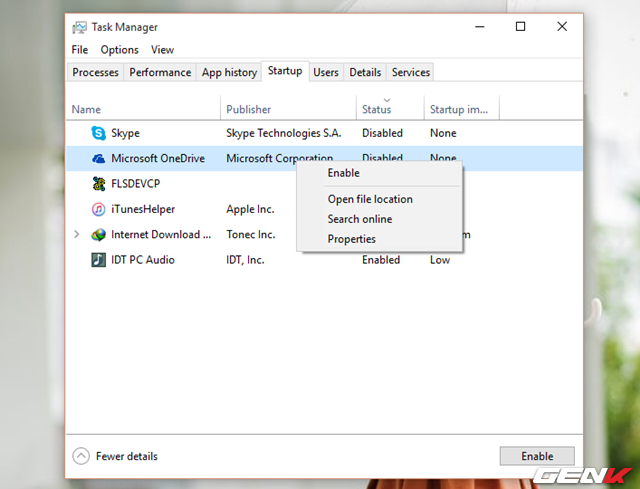Click Disabled status in the Skype row
The image size is (640, 489).
[x=382, y=133]
